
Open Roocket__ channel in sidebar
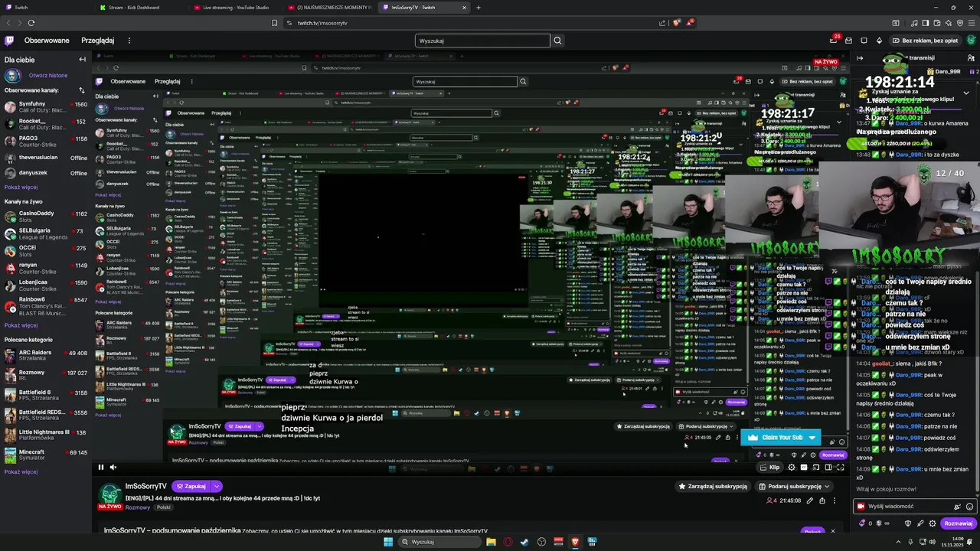point(46,124)
